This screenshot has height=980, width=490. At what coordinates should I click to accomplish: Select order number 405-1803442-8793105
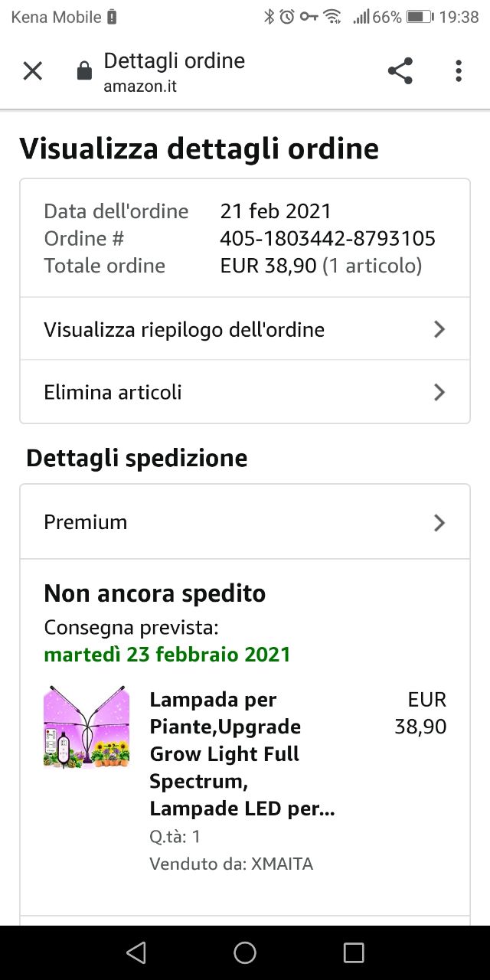click(x=328, y=238)
